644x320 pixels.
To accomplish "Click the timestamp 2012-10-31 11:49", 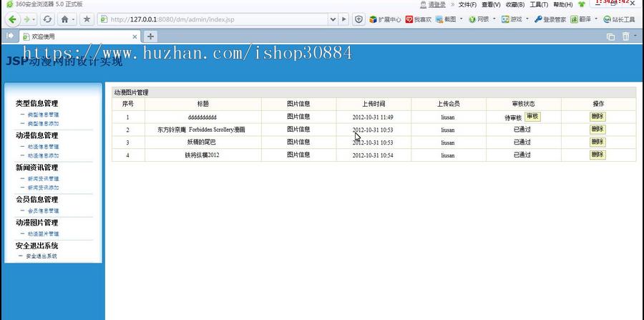I will pyautogui.click(x=373, y=117).
